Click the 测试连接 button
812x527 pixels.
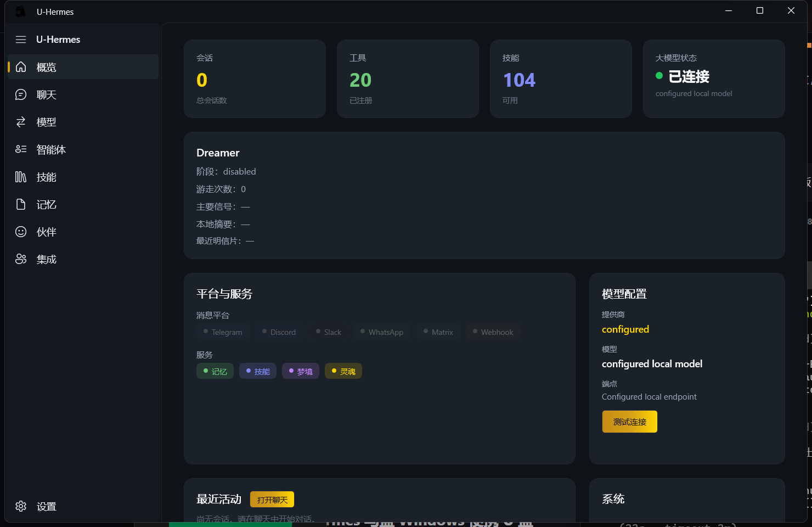click(629, 422)
